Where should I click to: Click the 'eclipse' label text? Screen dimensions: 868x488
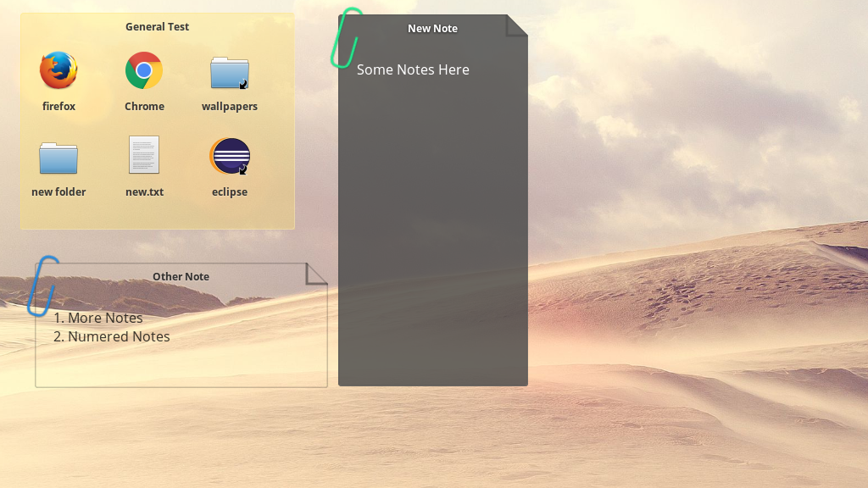coord(230,192)
